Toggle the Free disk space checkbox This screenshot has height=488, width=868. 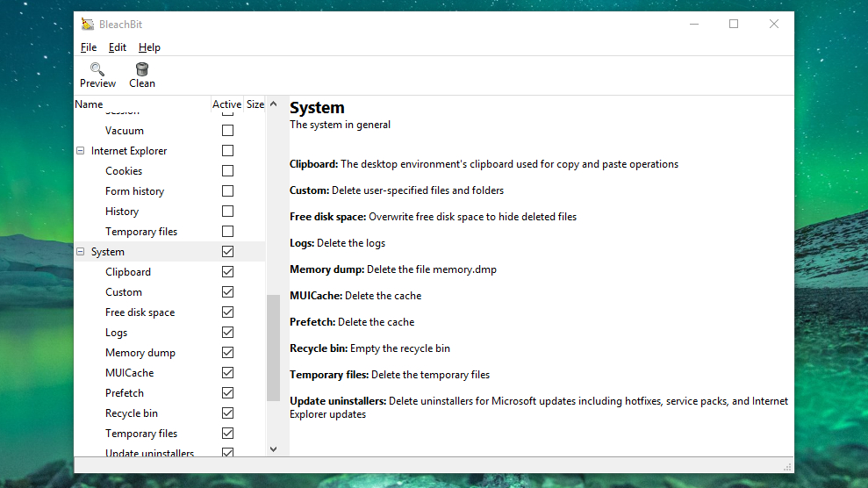click(x=227, y=312)
